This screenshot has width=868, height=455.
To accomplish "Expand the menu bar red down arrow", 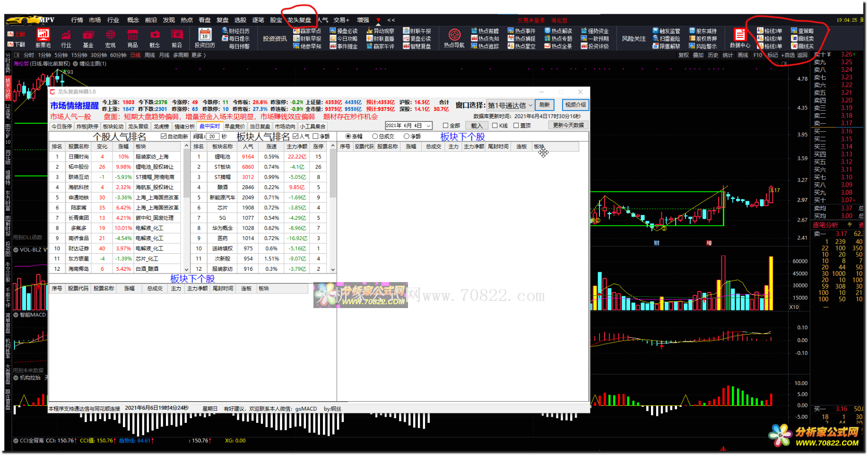I will pos(378,20).
